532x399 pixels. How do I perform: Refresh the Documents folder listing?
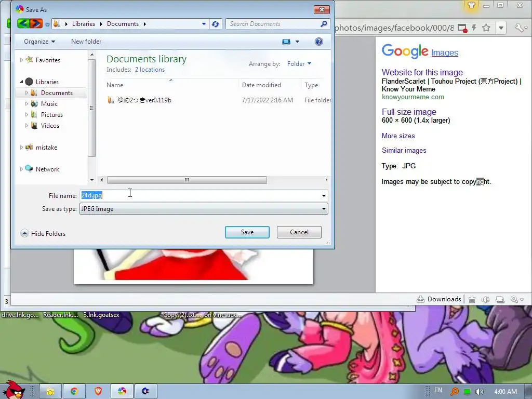[x=216, y=24]
